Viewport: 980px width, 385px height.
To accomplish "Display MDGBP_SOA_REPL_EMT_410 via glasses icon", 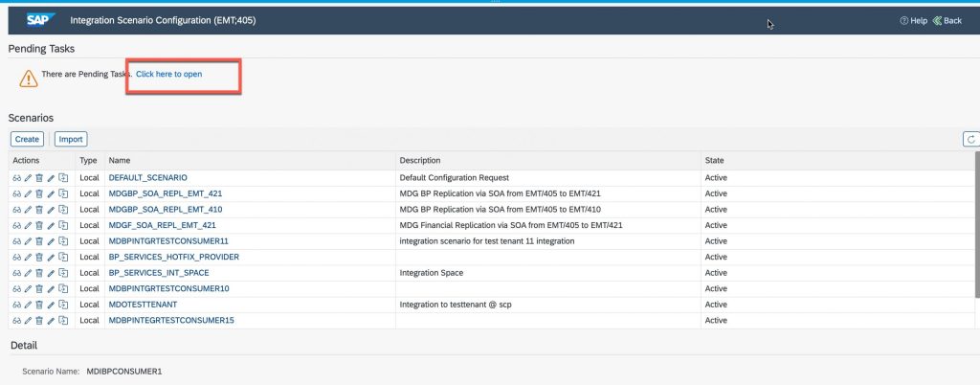I will (x=17, y=210).
